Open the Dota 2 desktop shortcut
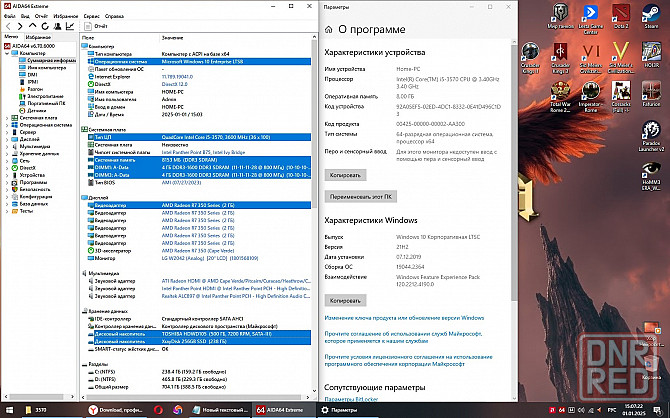Screen dimensions: 670x418 [x=621, y=16]
